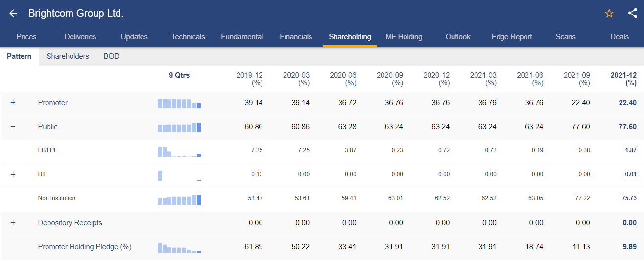Click the DII sparkline chart
644x262 pixels.
pyautogui.click(x=179, y=175)
